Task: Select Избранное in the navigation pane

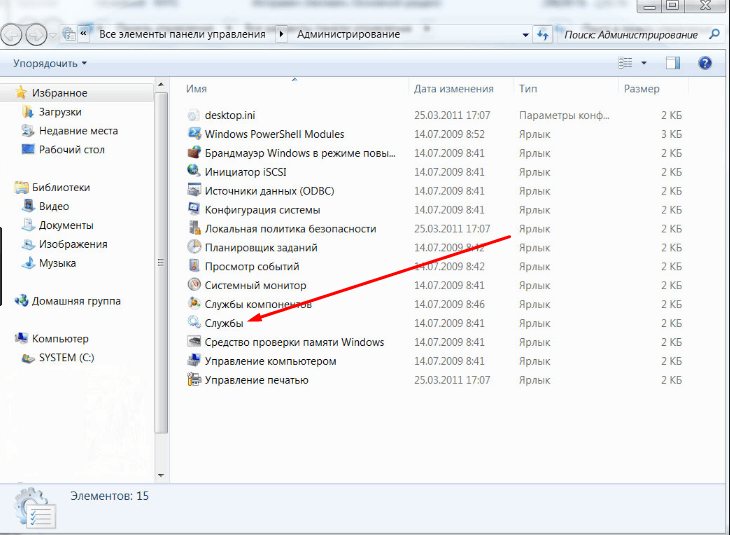Action: [x=60, y=93]
